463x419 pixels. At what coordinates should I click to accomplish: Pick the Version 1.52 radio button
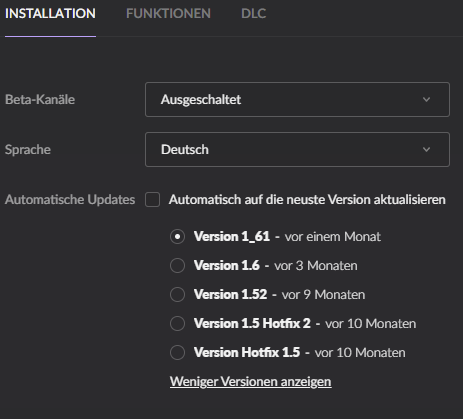pyautogui.click(x=177, y=295)
